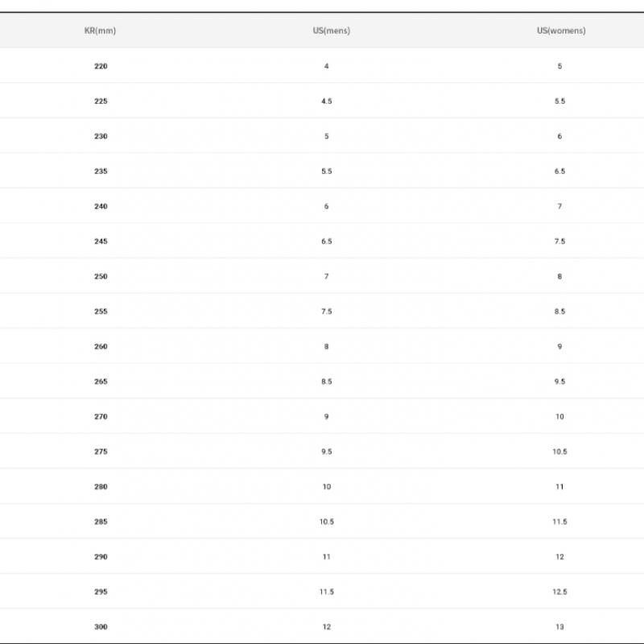The image size is (644, 644).
Task: Click US womens size 9.5
Action: pos(559,382)
